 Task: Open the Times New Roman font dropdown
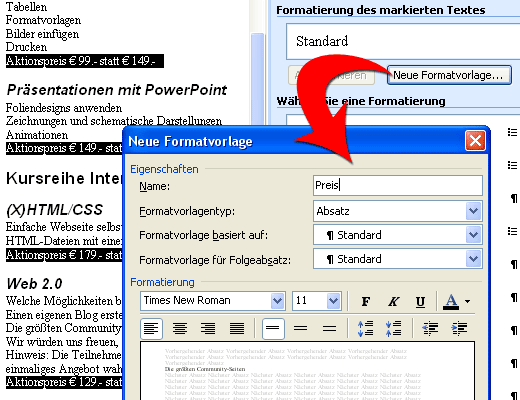(277, 301)
